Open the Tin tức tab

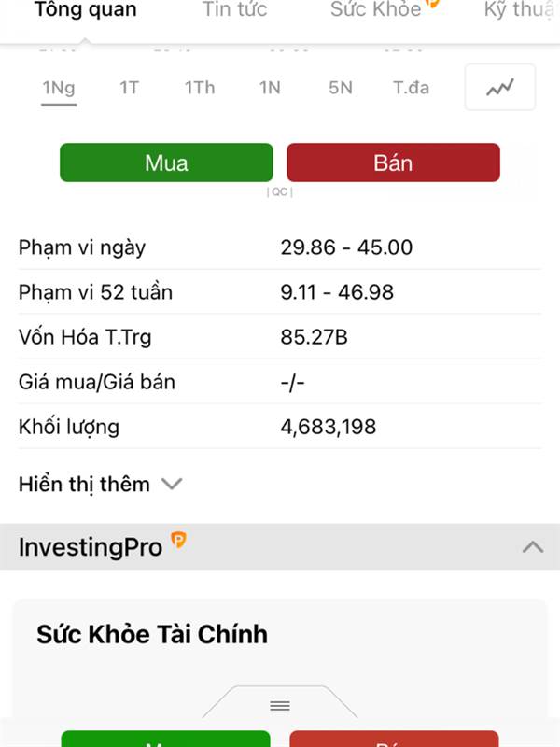(235, 9)
